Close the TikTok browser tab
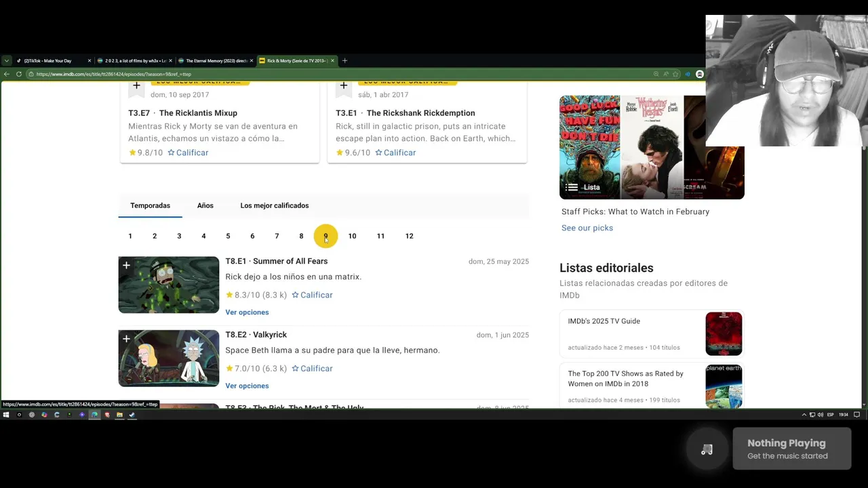 pyautogui.click(x=89, y=61)
